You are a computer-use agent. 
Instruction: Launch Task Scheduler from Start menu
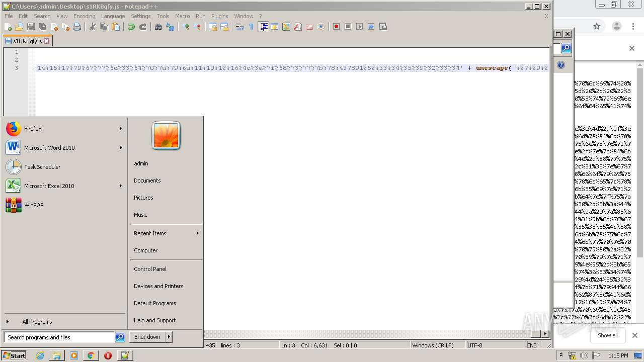(64, 167)
